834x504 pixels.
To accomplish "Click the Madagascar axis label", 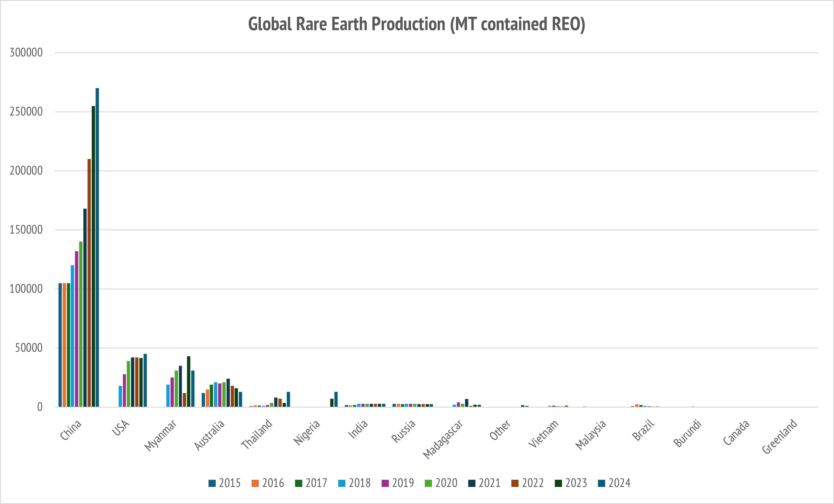I will coord(443,439).
